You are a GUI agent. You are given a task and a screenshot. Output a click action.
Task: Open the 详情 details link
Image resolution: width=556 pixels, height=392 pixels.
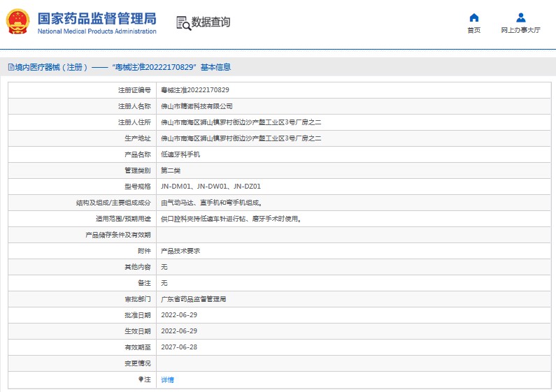pyautogui.click(x=167, y=379)
